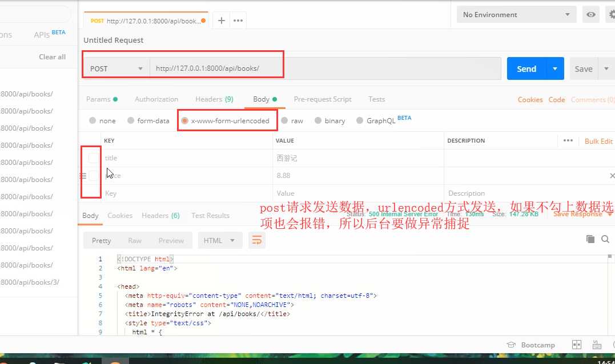615x364 pixels.
Task: Select the Raw response view
Action: pyautogui.click(x=135, y=240)
